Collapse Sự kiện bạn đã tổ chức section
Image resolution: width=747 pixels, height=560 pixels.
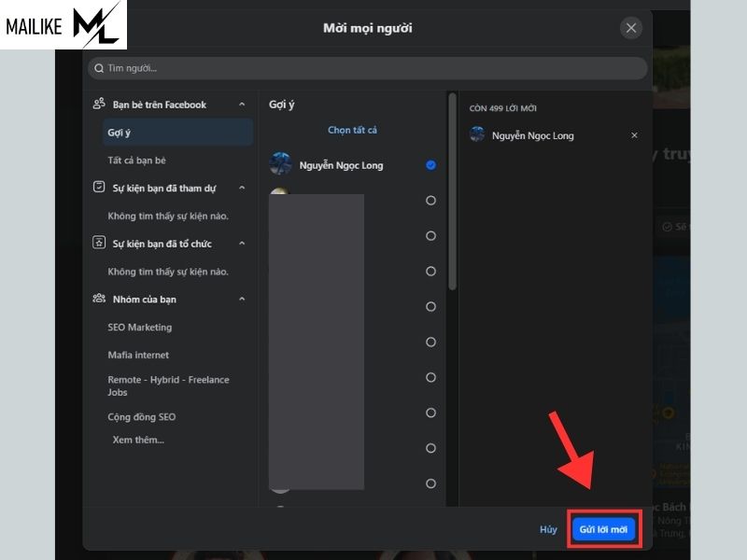[242, 244]
